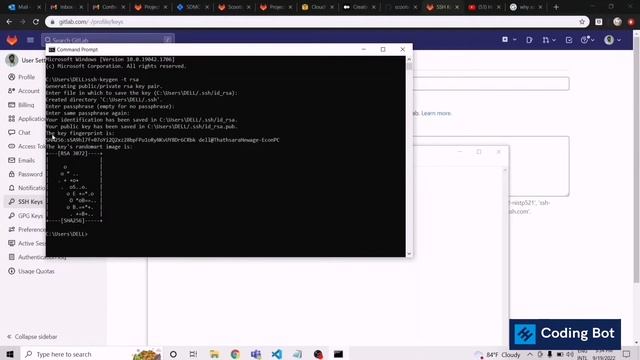The height and width of the screenshot is (360, 640).
Task: Open GPG Keys in sidebar
Action: [30, 216]
